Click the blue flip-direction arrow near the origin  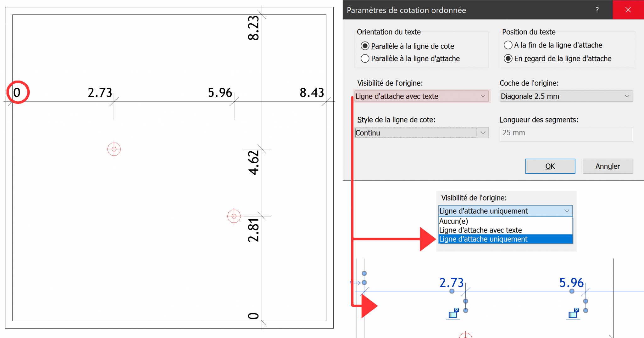click(x=355, y=283)
